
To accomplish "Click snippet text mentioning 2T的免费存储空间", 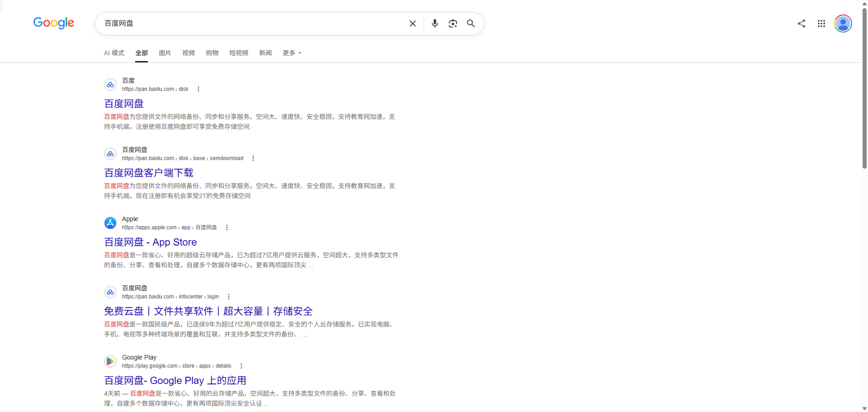I will pyautogui.click(x=250, y=191).
